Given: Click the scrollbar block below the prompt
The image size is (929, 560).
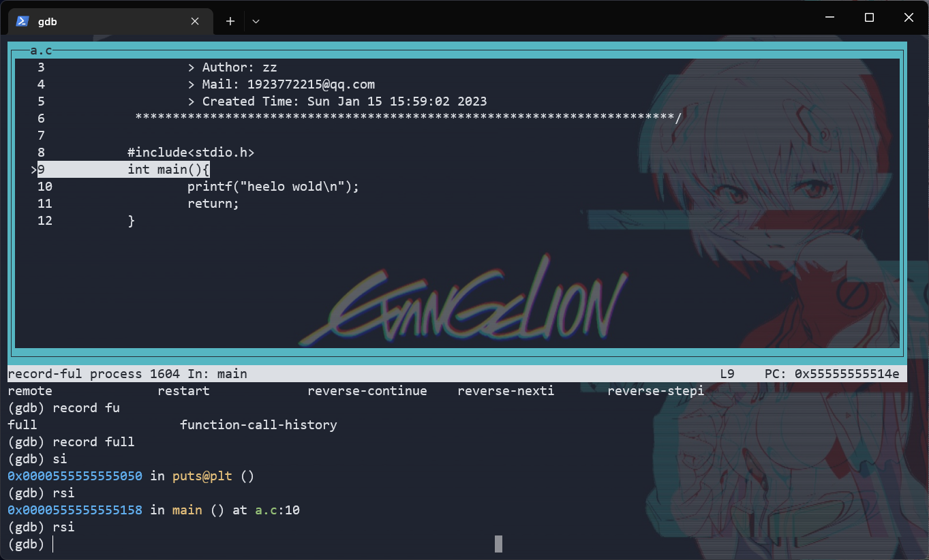Looking at the screenshot, I should click(498, 544).
